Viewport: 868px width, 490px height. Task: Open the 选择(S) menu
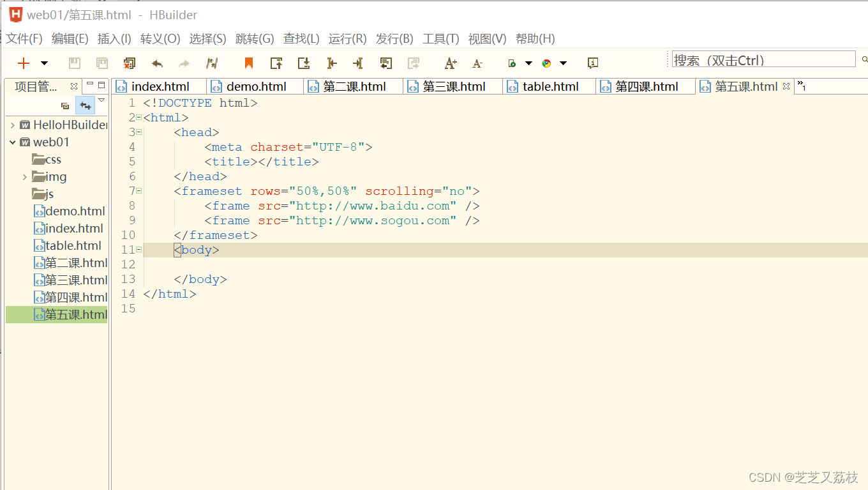208,39
